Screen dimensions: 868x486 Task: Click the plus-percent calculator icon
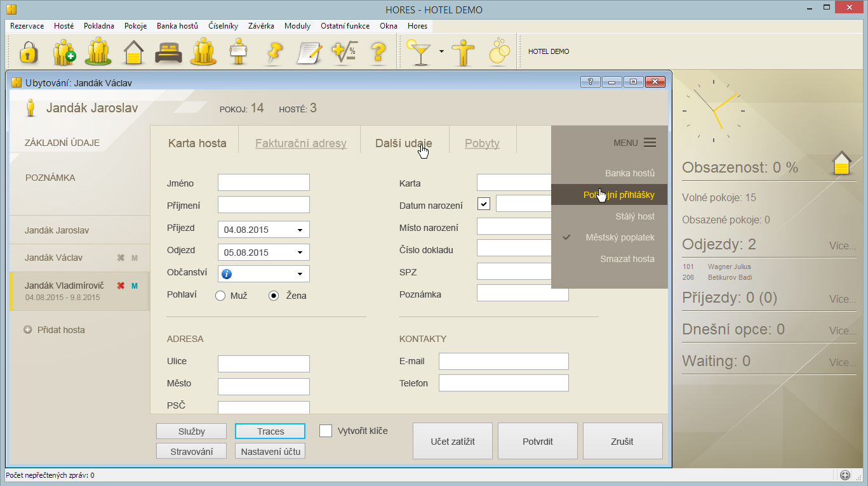point(345,51)
